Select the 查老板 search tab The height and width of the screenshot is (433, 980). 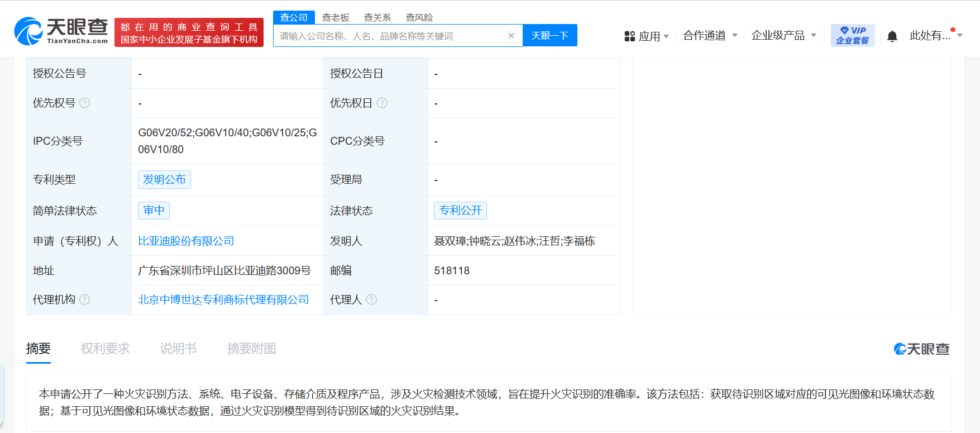tap(336, 17)
